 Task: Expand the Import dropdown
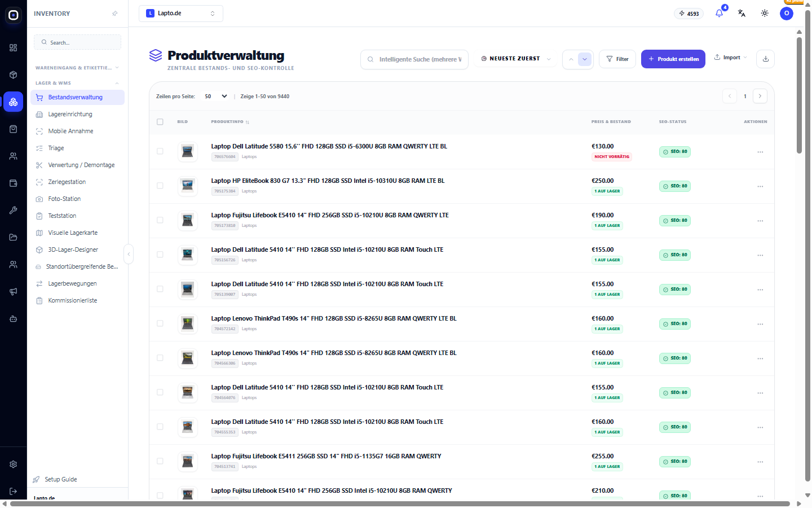pos(730,58)
